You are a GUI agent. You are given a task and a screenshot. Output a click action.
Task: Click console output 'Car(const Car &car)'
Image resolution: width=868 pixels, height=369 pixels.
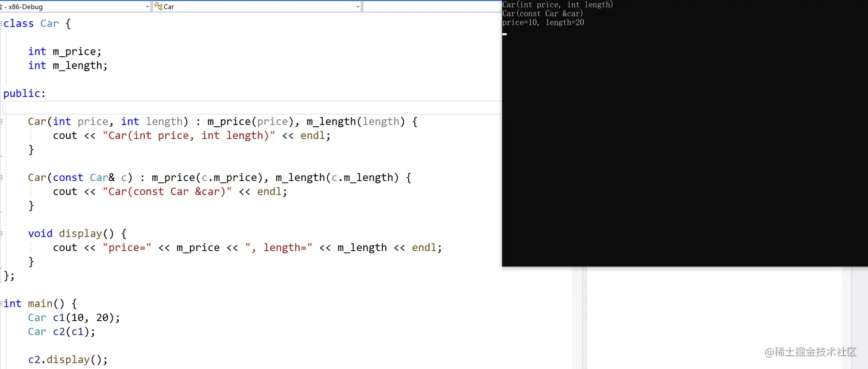(x=542, y=13)
